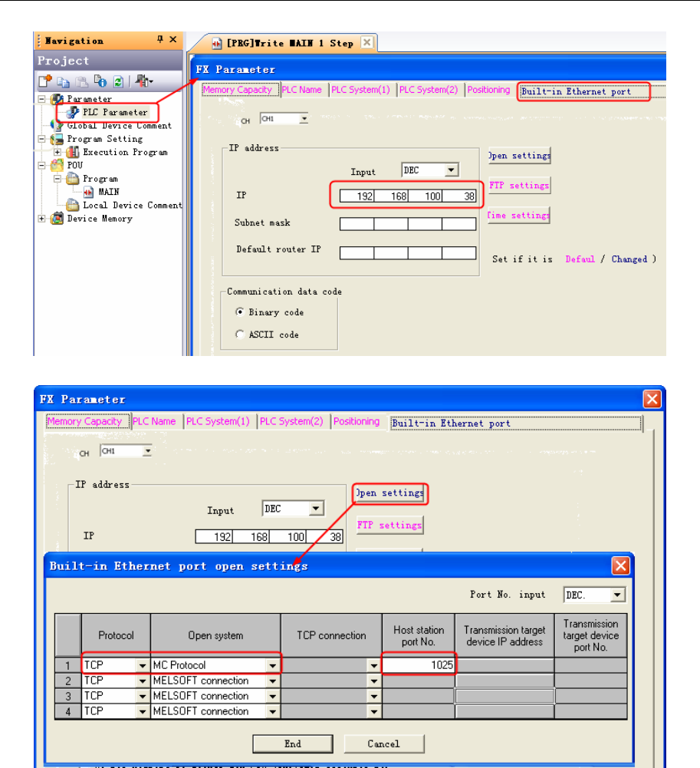The height and width of the screenshot is (768, 700).
Task: Switch to PLC System(1) tab in upper pane
Action: [x=361, y=90]
